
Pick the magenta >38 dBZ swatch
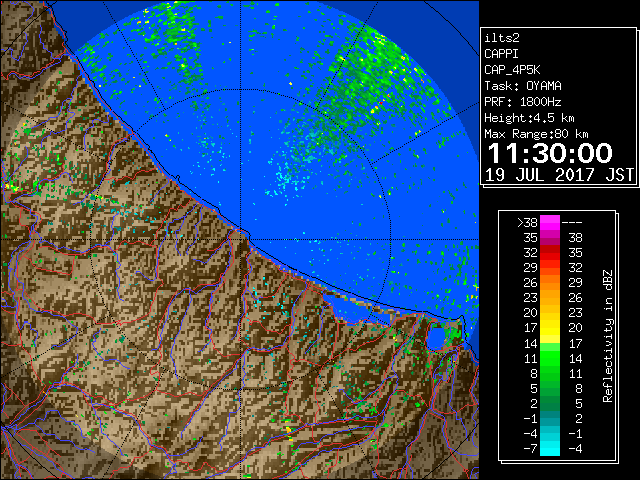click(550, 223)
